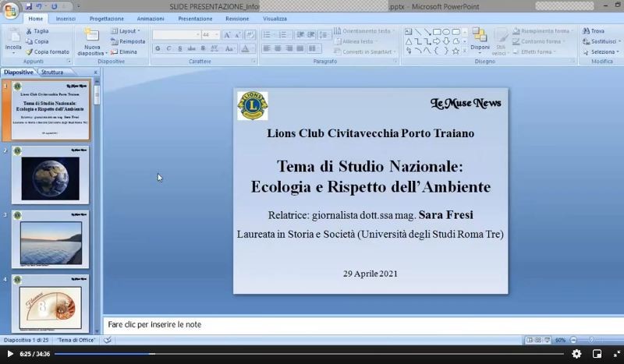Undo the last action
Screen dimensions: 624x364
(x=39, y=6)
